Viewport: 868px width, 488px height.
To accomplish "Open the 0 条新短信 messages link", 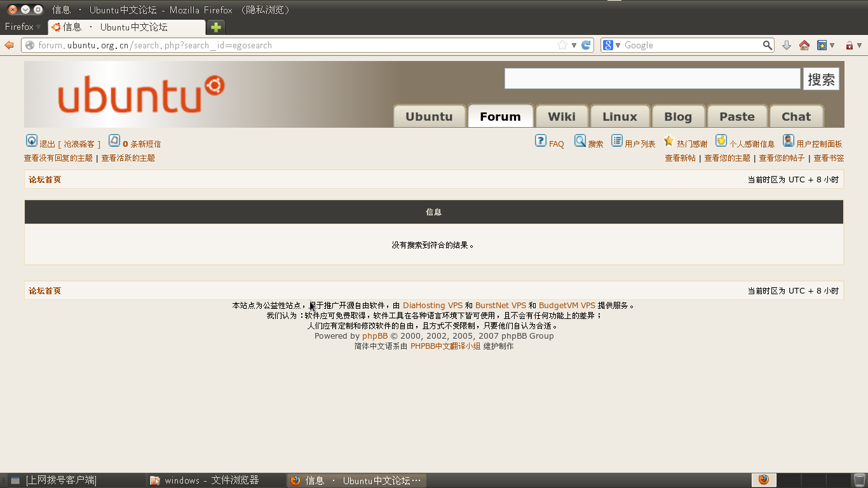I will click(142, 144).
